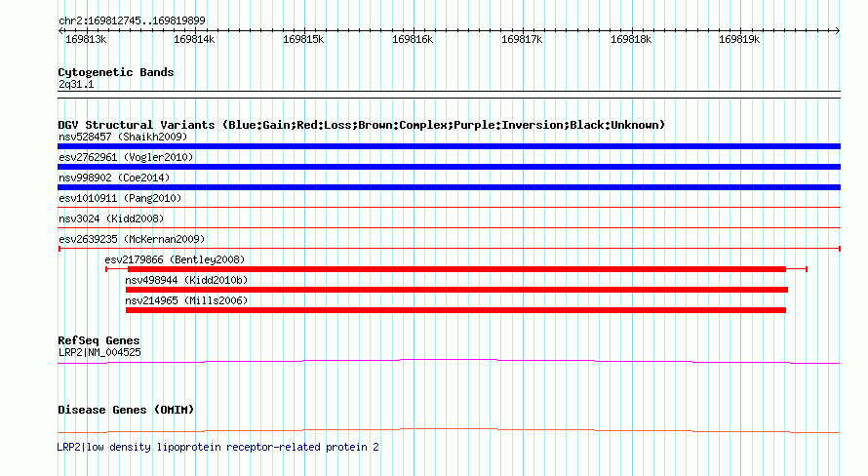Select the Cytogenetic Bands track heading
Image resolution: width=868 pixels, height=476 pixels.
click(x=116, y=72)
